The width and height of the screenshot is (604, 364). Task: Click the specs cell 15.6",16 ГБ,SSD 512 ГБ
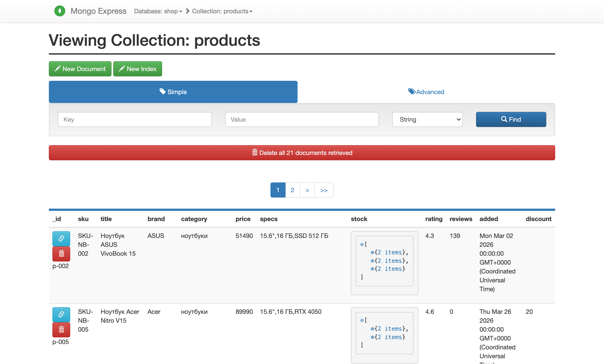click(294, 236)
